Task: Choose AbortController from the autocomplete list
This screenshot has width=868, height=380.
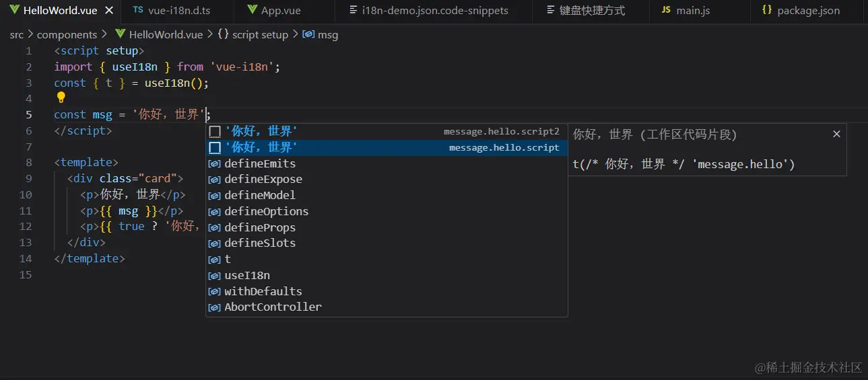Action: (273, 307)
